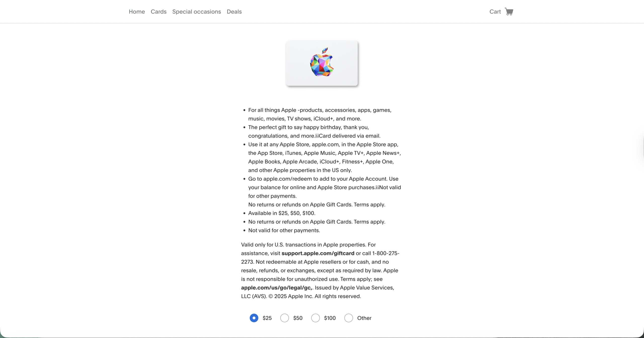Open apple.com/us/go/legal/gc link
The image size is (644, 338).
tap(276, 288)
